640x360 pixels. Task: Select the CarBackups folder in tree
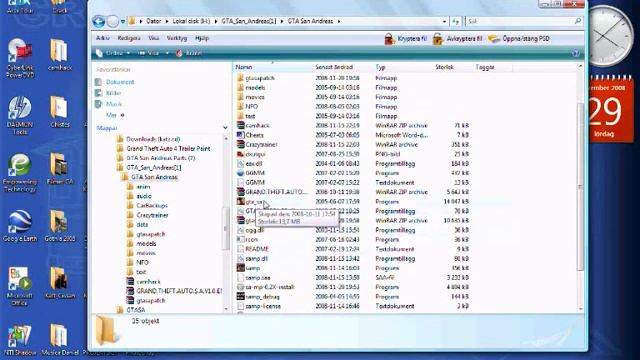tap(152, 205)
